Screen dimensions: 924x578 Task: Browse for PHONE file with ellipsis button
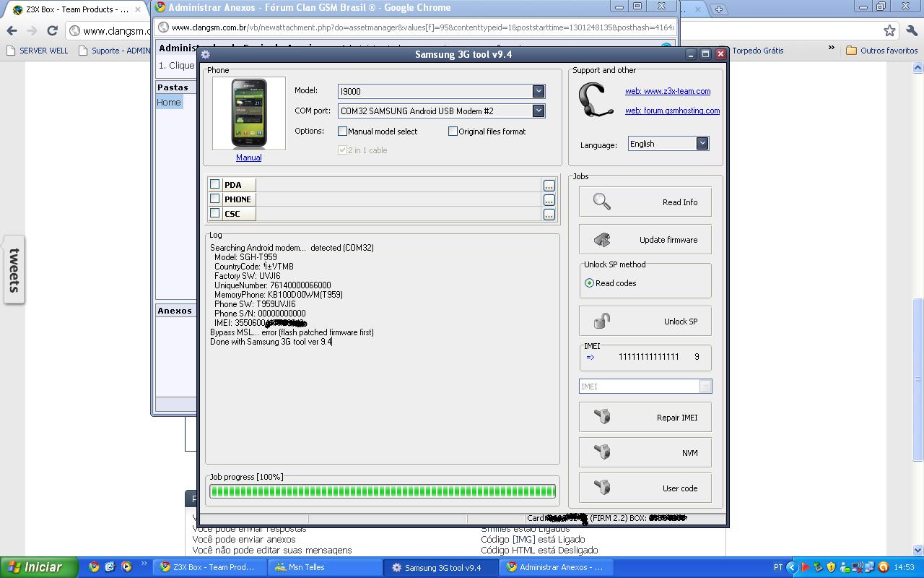point(549,200)
